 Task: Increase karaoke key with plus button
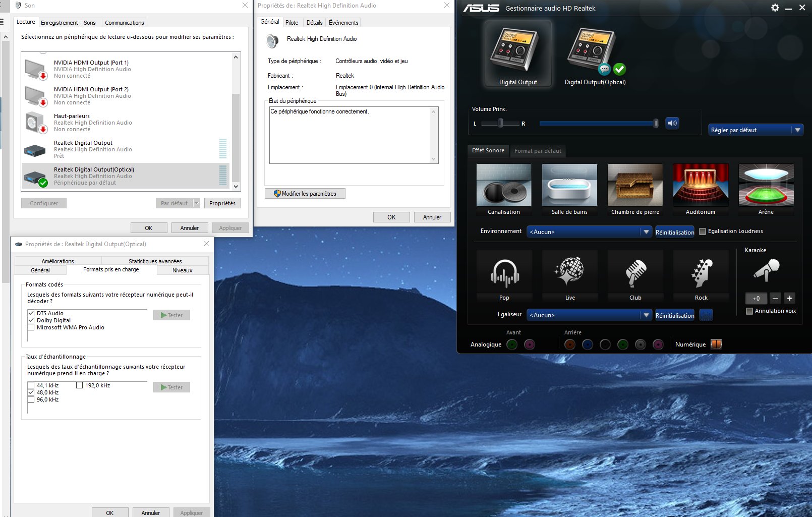(790, 298)
